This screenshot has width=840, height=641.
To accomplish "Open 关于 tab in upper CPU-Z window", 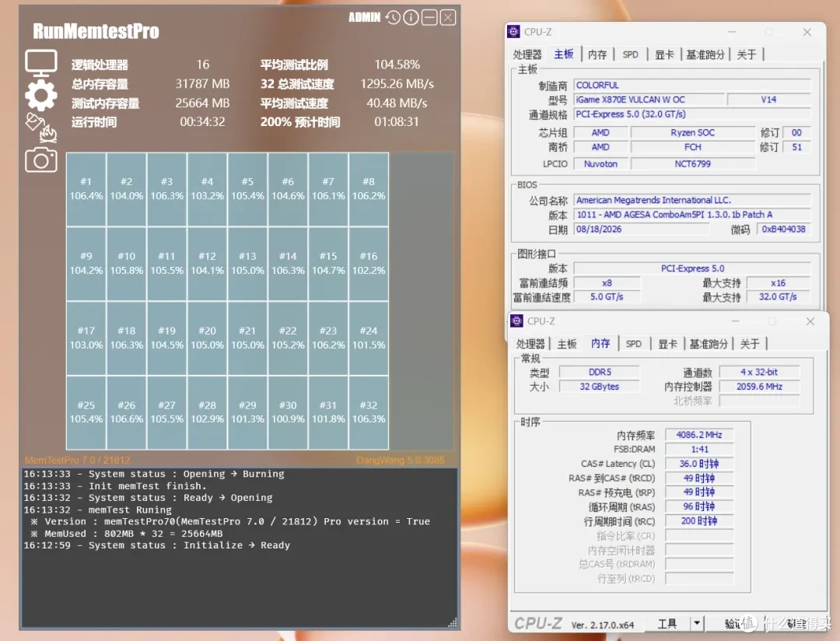I will [746, 54].
